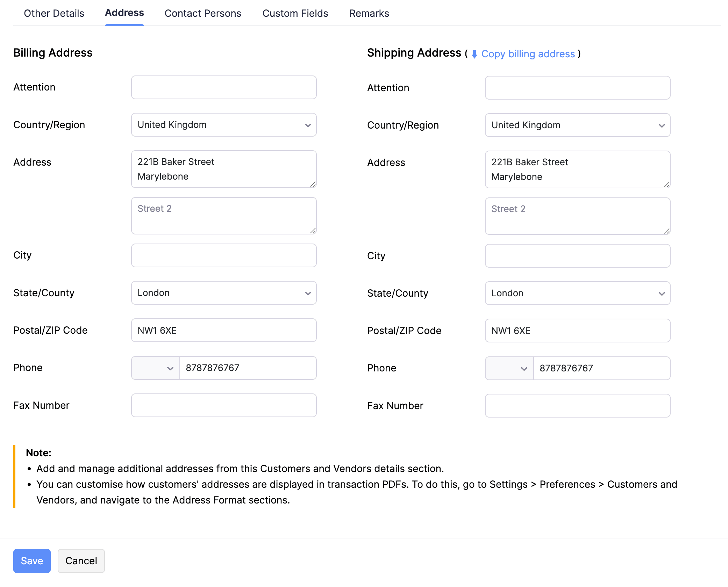Click the resize handle of shipping Street 2
This screenshot has height=587, width=728.
click(x=667, y=231)
